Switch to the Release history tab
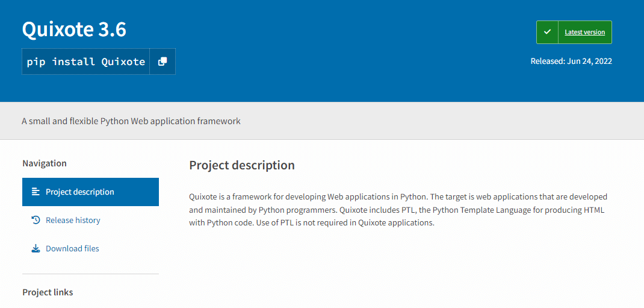Viewport: 644px width, 308px height. pyautogui.click(x=73, y=220)
